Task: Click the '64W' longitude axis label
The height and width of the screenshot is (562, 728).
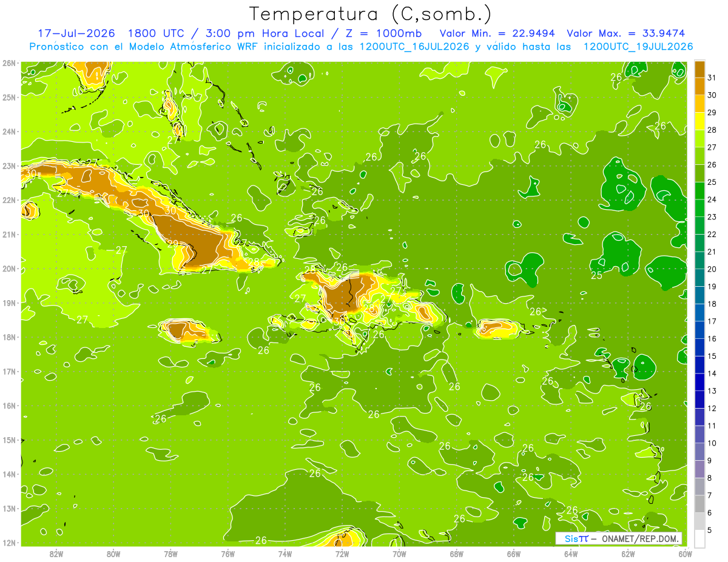Action: pyautogui.click(x=571, y=553)
